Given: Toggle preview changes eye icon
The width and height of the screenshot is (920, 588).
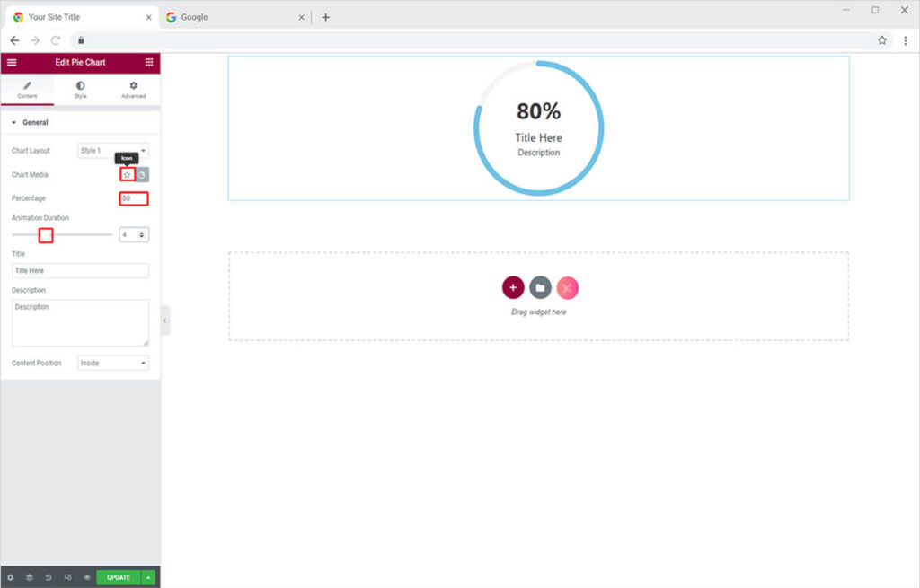Looking at the screenshot, I should (x=87, y=577).
